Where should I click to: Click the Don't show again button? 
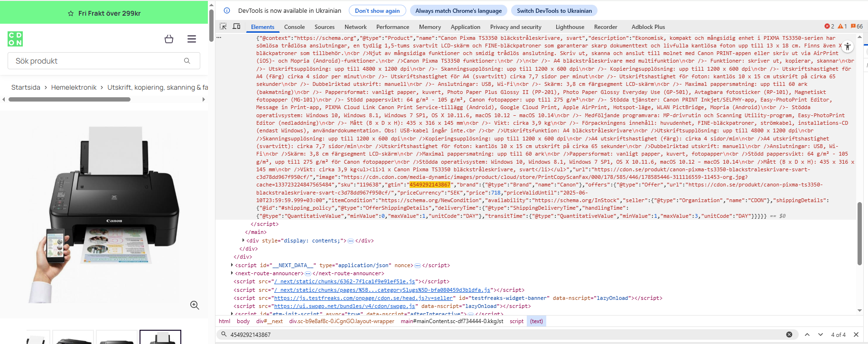[x=377, y=10]
